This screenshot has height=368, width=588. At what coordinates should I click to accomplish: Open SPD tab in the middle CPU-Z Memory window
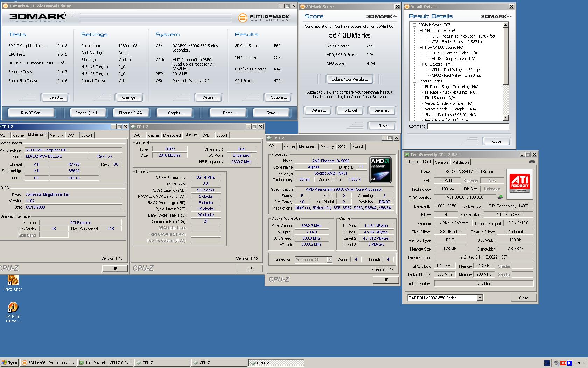click(206, 135)
